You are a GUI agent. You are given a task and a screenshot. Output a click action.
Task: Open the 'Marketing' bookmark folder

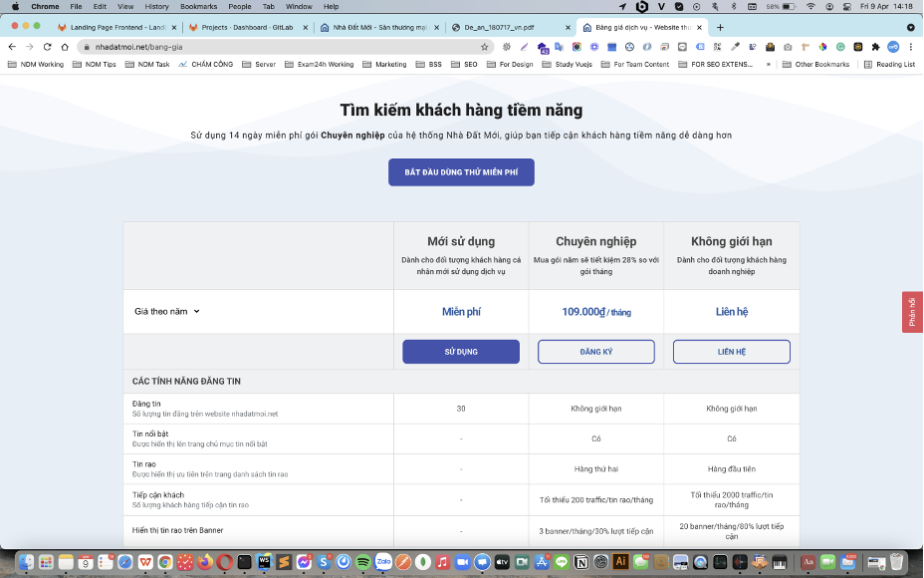(x=384, y=65)
